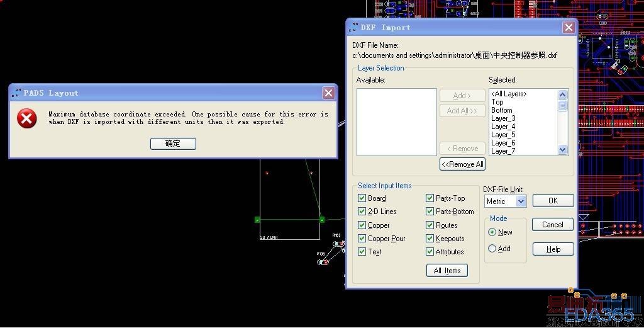Toggle the Copper Pour checkbox
Image resolution: width=644 pixels, height=328 pixels.
[362, 238]
